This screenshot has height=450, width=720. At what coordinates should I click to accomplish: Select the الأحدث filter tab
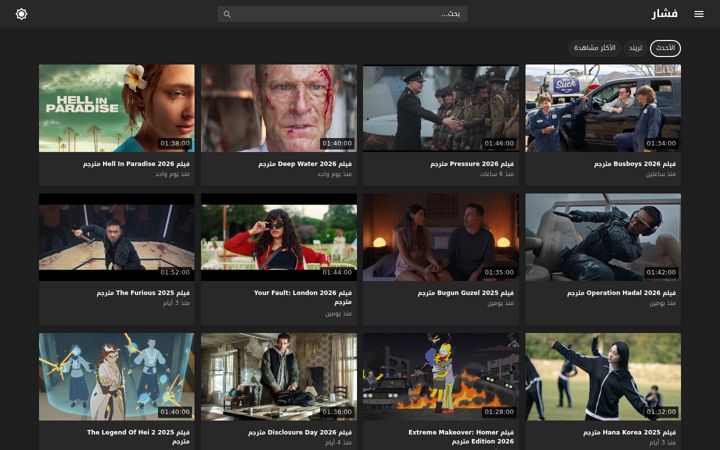(665, 48)
